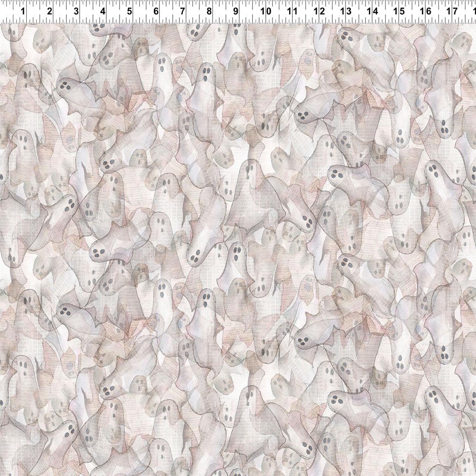The height and width of the screenshot is (476, 476).
Task: Click the ruler number 9
Action: pyautogui.click(x=236, y=12)
